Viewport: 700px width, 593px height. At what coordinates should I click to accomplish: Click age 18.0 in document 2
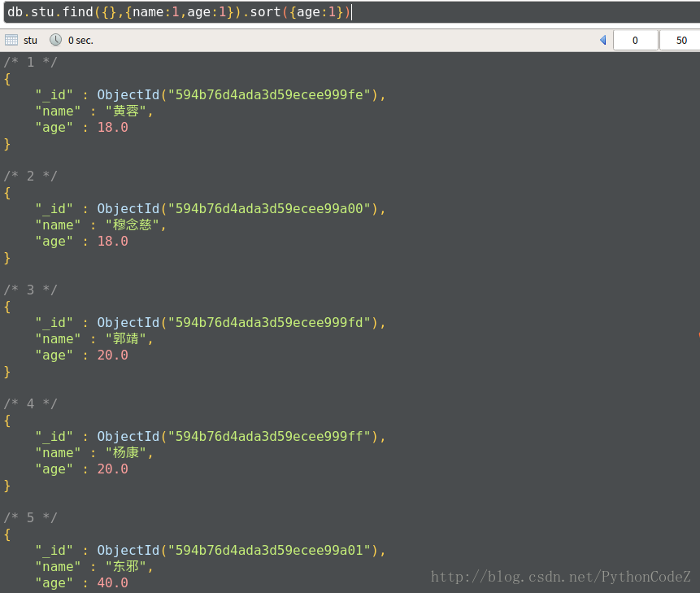[112, 242]
